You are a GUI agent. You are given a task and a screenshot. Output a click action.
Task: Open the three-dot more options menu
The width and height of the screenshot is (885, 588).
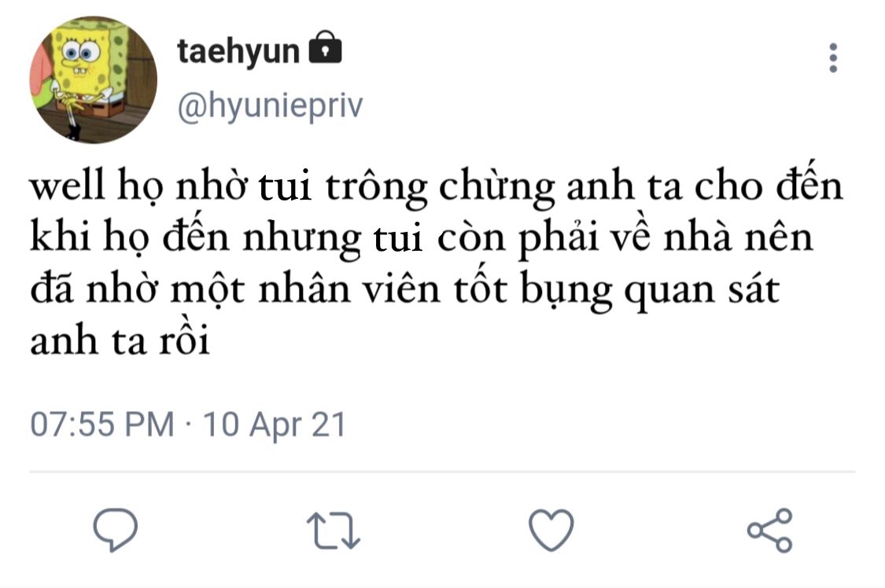(833, 57)
